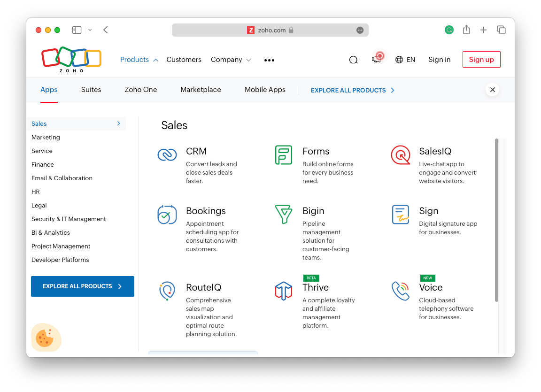Viewport: 541px width, 392px height.
Task: Select the Legal category
Action: pyautogui.click(x=39, y=206)
